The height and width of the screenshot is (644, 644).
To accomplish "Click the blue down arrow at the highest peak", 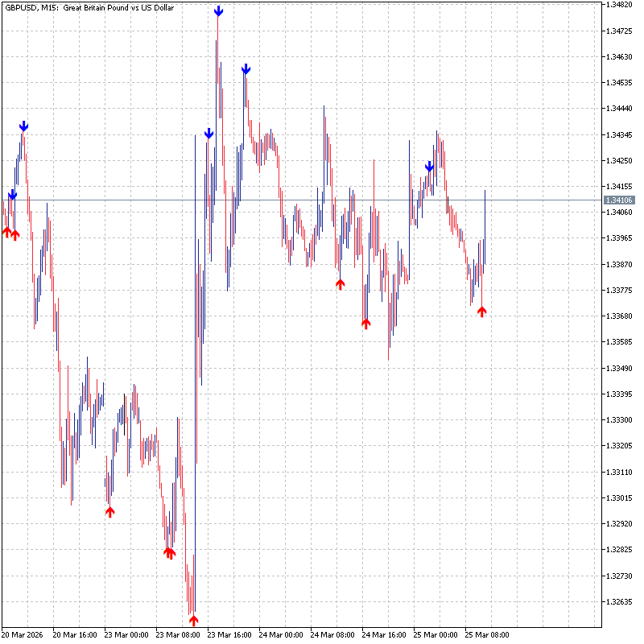I will tap(219, 11).
